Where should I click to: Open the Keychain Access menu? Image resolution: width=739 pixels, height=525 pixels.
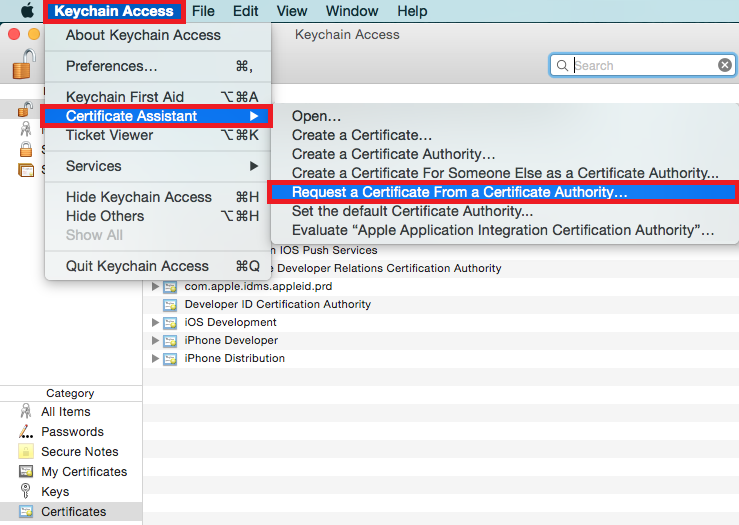coord(114,11)
